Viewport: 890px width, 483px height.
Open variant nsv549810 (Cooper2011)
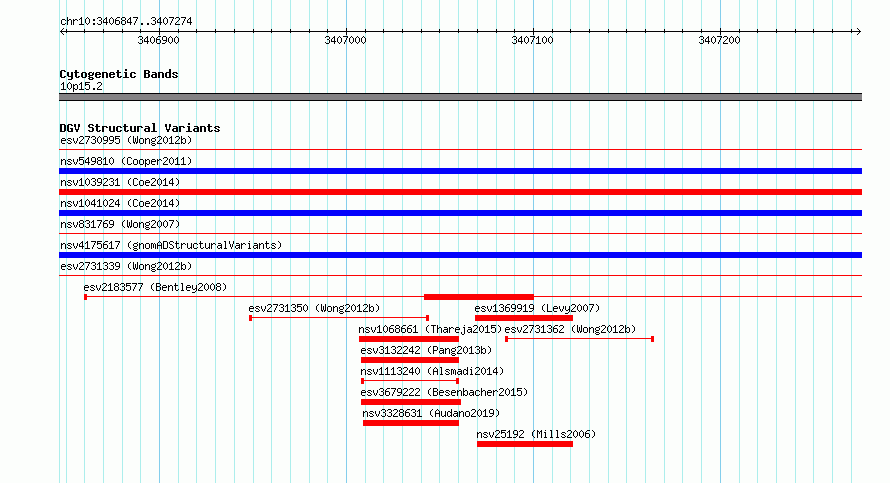(126, 161)
